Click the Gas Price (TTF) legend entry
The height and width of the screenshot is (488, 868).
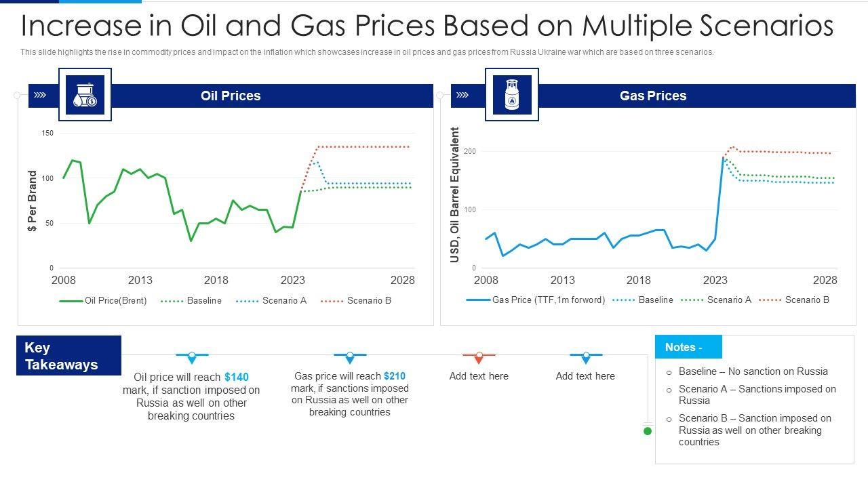(536, 300)
